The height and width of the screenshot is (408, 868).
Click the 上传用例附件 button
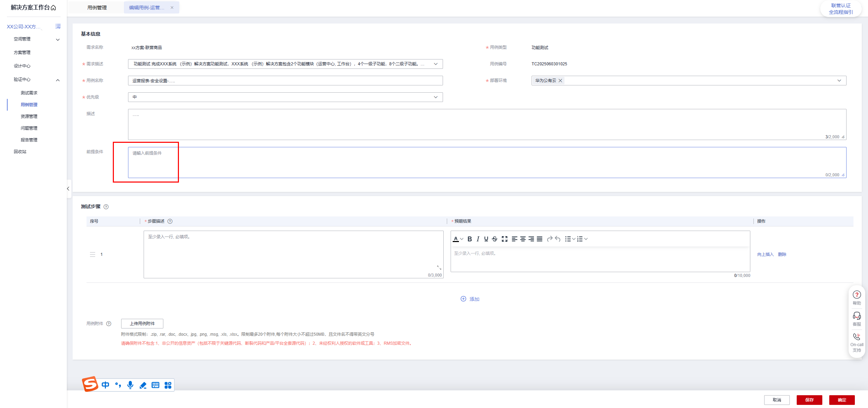pos(142,324)
